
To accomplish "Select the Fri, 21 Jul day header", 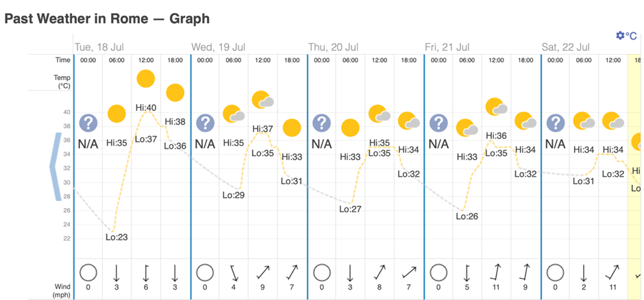I will click(x=447, y=47).
